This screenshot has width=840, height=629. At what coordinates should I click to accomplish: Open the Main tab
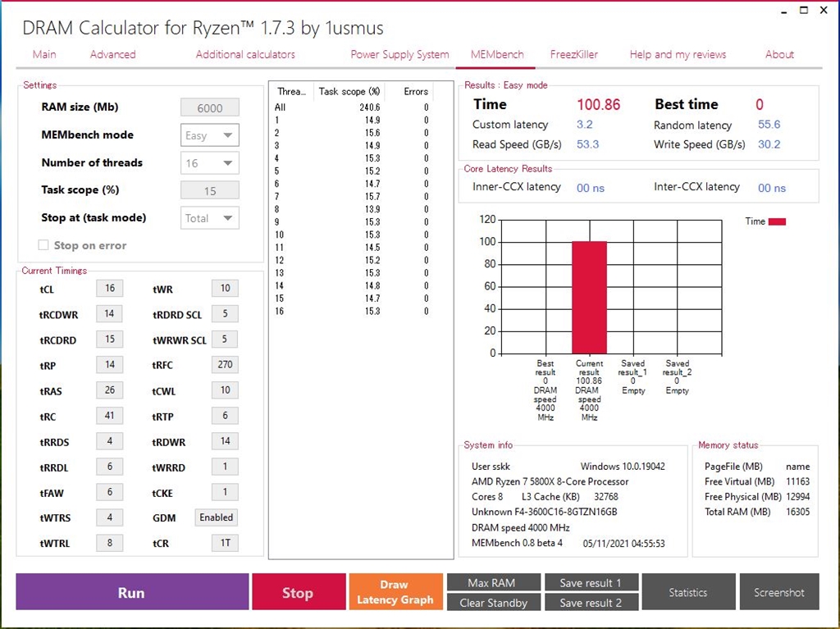(x=44, y=54)
